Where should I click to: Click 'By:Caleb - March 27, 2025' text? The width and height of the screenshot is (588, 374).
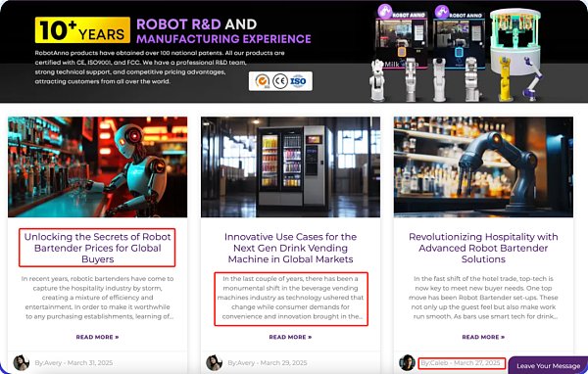coord(461,363)
